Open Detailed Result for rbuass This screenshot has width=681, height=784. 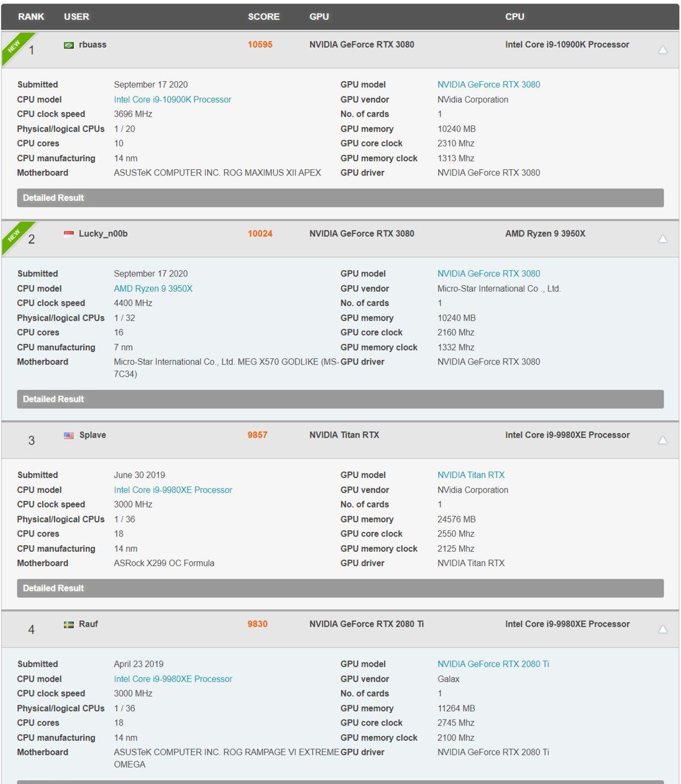52,198
